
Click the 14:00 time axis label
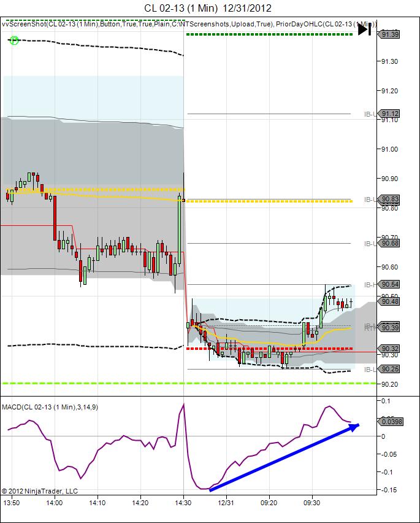[x=55, y=503]
